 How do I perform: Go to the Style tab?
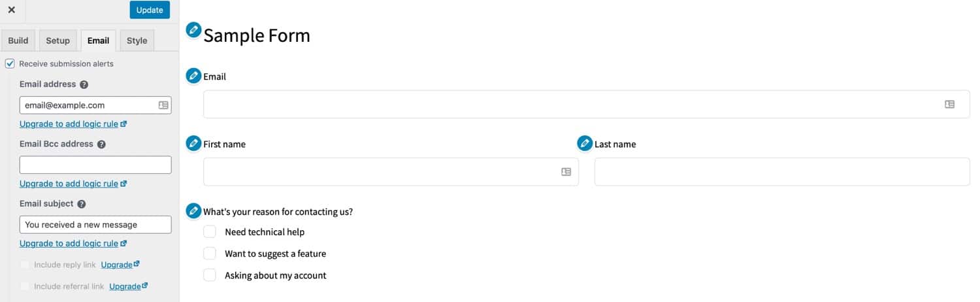click(x=137, y=41)
